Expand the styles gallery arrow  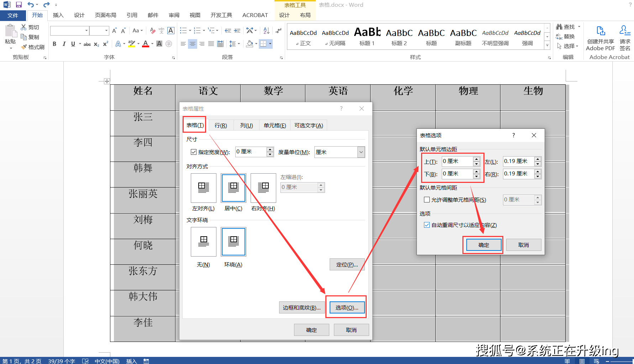pyautogui.click(x=547, y=46)
